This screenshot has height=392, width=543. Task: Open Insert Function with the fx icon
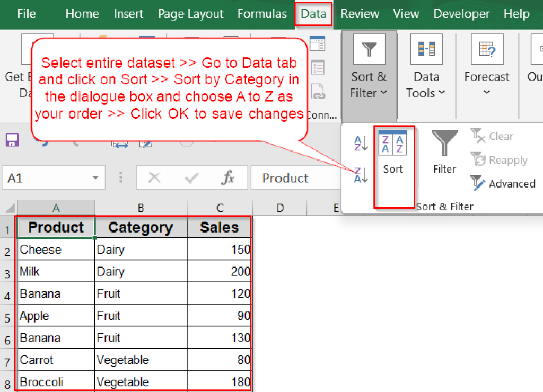[229, 177]
